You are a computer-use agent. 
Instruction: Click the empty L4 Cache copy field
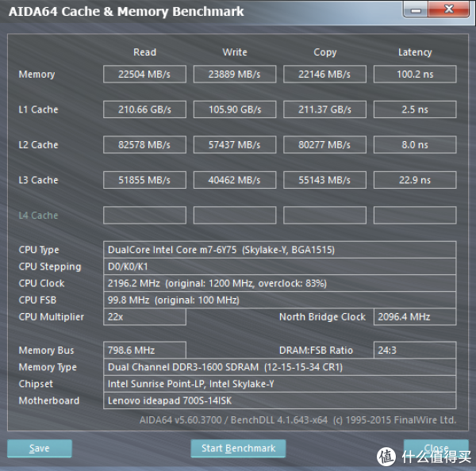pos(324,215)
